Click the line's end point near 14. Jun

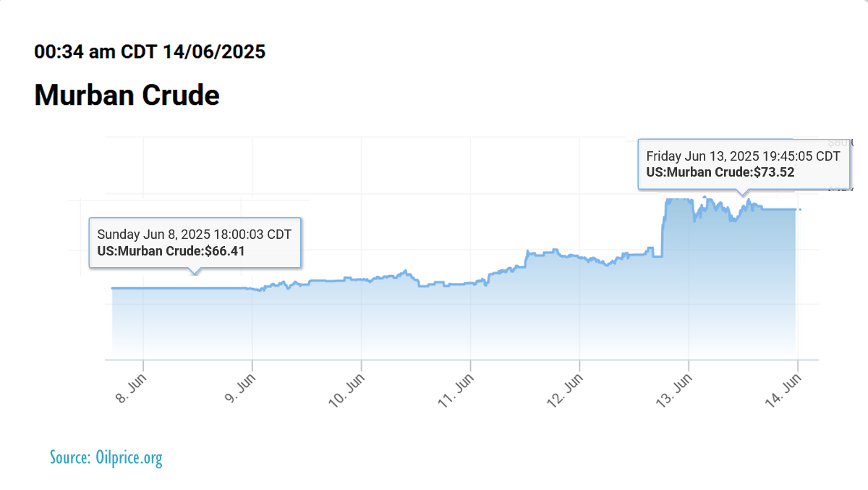coord(796,209)
